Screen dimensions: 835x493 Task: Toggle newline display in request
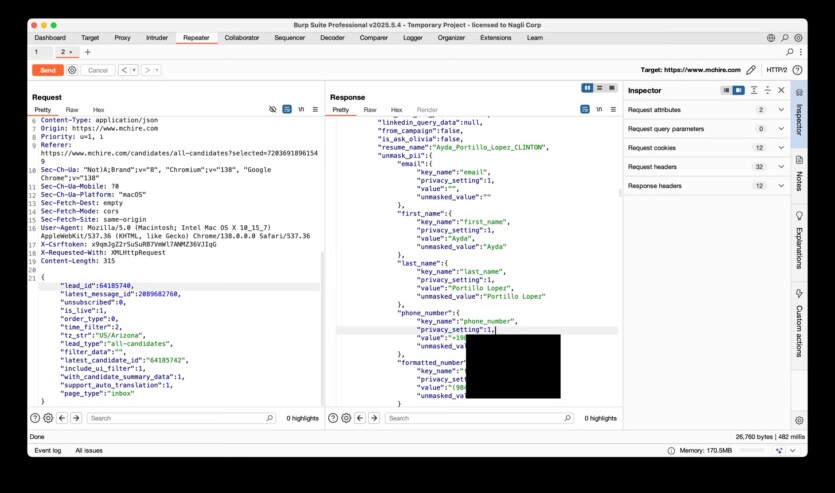[301, 109]
